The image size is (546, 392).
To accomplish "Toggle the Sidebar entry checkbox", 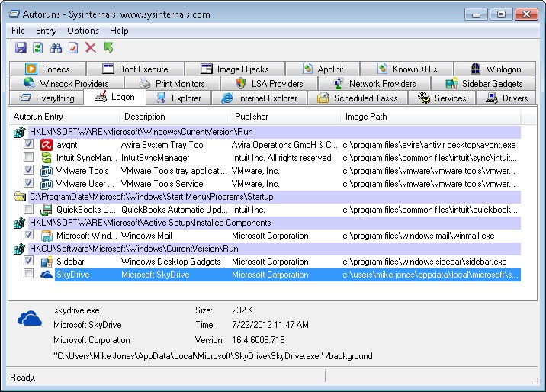I will click(x=28, y=262).
